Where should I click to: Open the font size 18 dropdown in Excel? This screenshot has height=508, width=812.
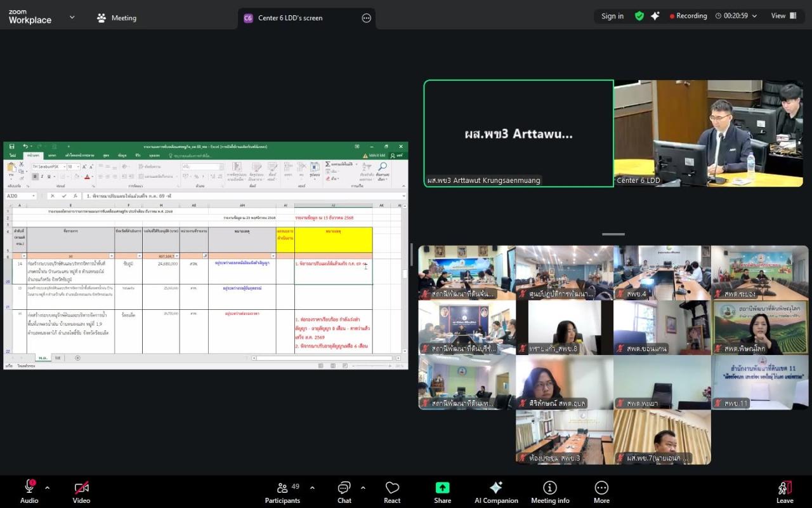click(78, 167)
